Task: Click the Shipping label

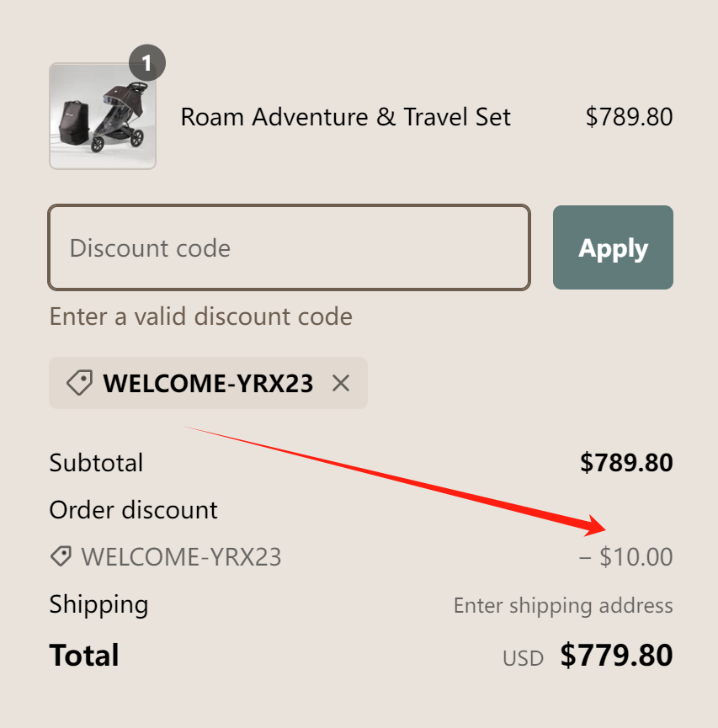Action: click(98, 604)
